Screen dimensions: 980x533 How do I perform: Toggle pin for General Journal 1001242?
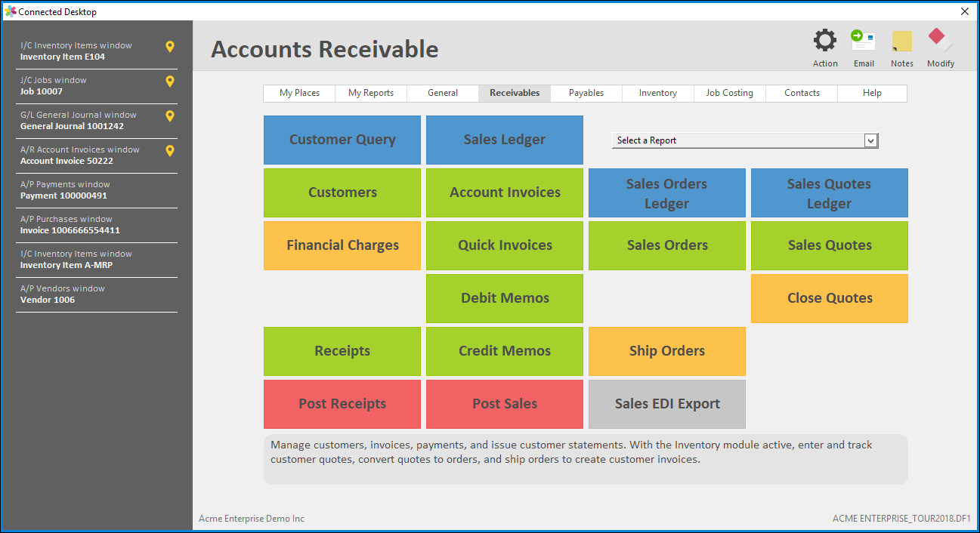pos(170,116)
